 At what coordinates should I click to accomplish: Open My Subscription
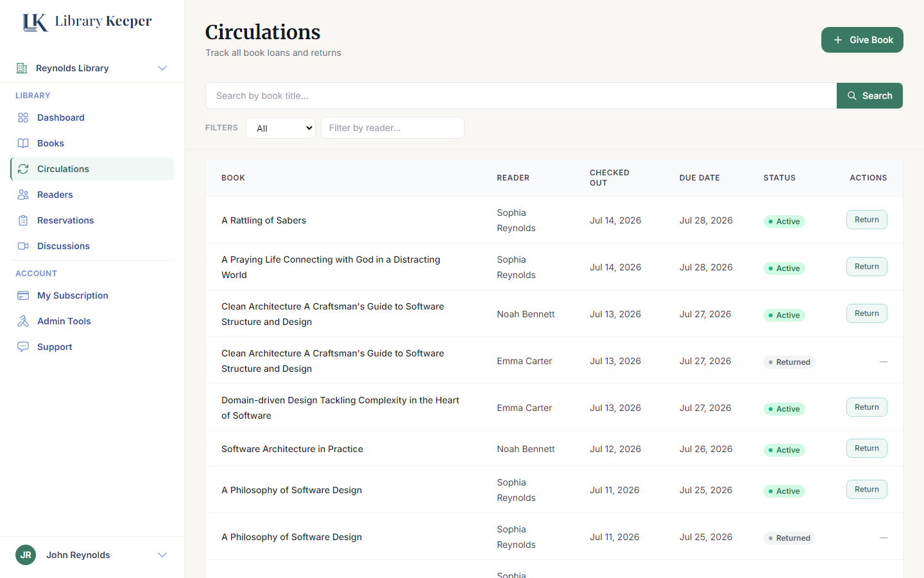pos(92,295)
